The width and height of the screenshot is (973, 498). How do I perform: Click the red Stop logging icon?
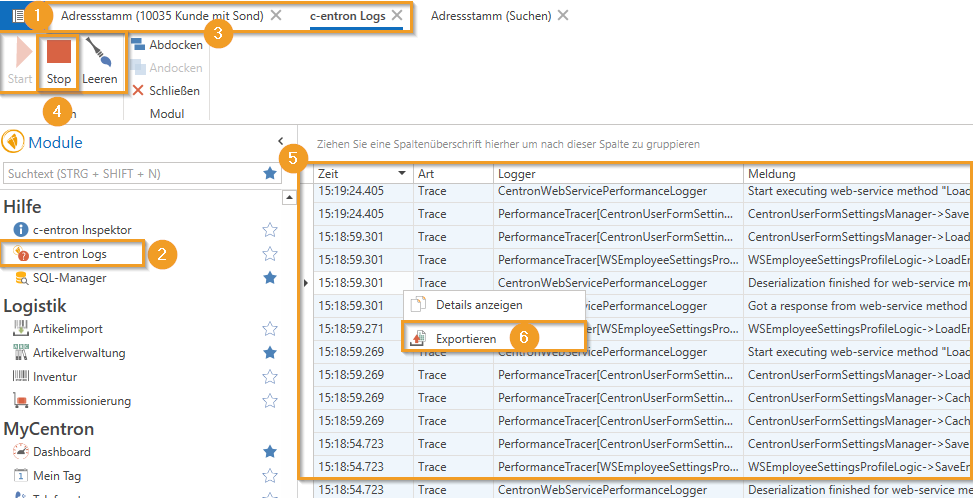point(59,53)
